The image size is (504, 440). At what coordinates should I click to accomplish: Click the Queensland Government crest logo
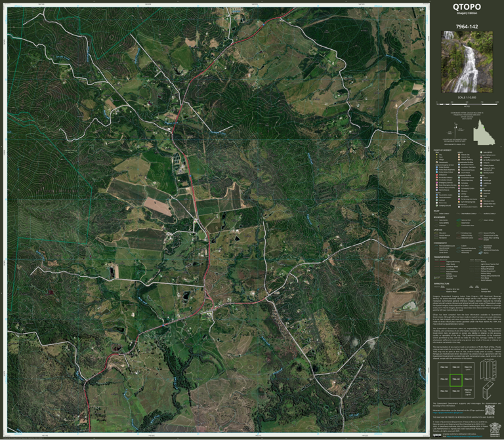(495, 429)
